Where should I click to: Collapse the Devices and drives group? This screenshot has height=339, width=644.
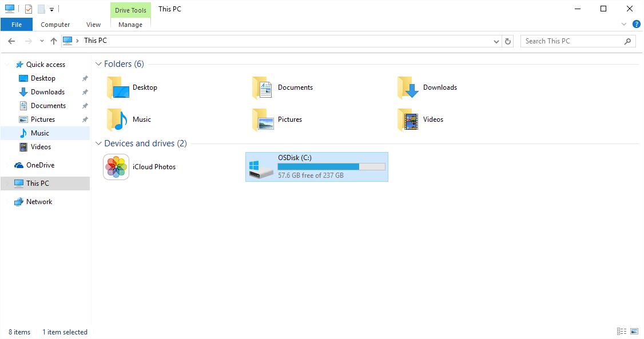pos(98,143)
